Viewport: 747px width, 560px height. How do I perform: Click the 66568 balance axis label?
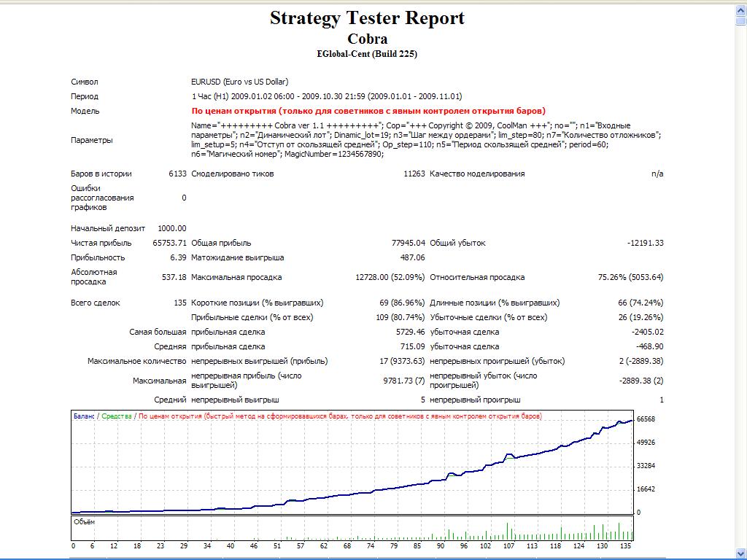[x=646, y=419]
